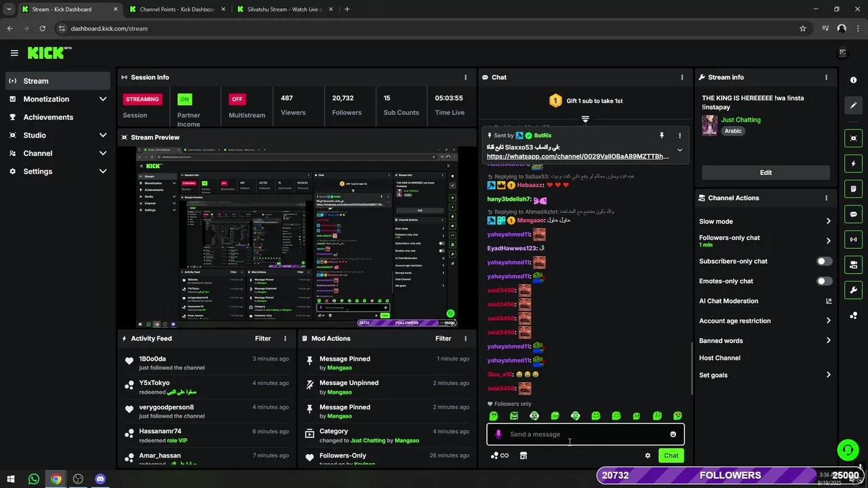Click channel points infinity icon below chat
Viewport: 868px width, 488px height.
click(x=500, y=455)
